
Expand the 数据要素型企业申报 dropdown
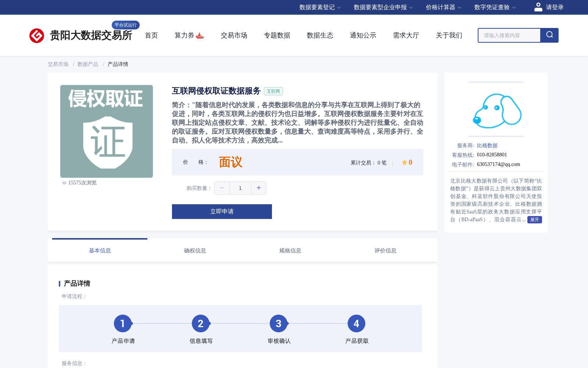[x=383, y=7]
